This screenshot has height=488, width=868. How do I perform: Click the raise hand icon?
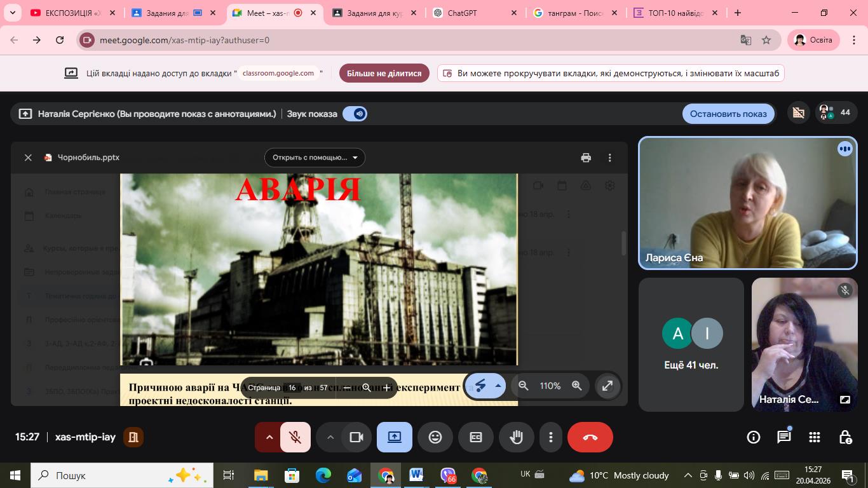pyautogui.click(x=516, y=437)
